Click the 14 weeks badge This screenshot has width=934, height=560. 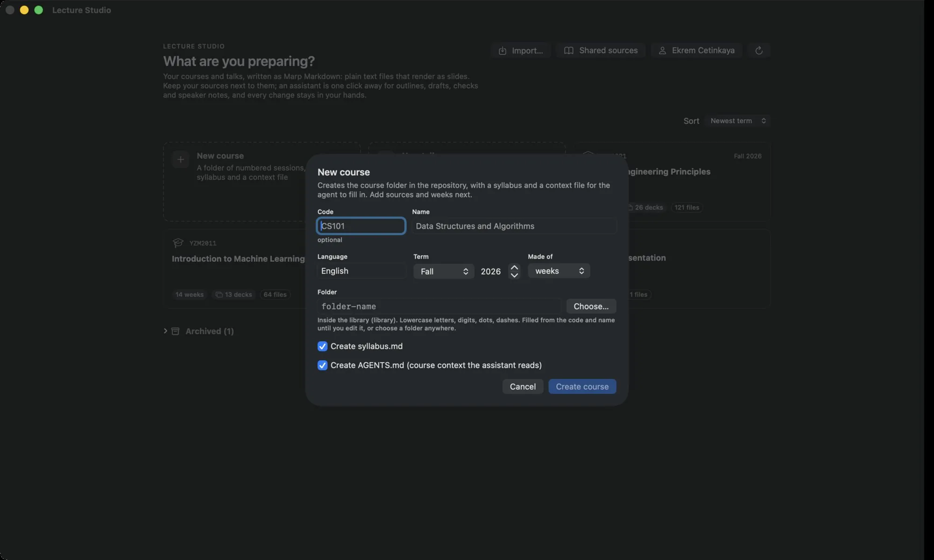190,294
